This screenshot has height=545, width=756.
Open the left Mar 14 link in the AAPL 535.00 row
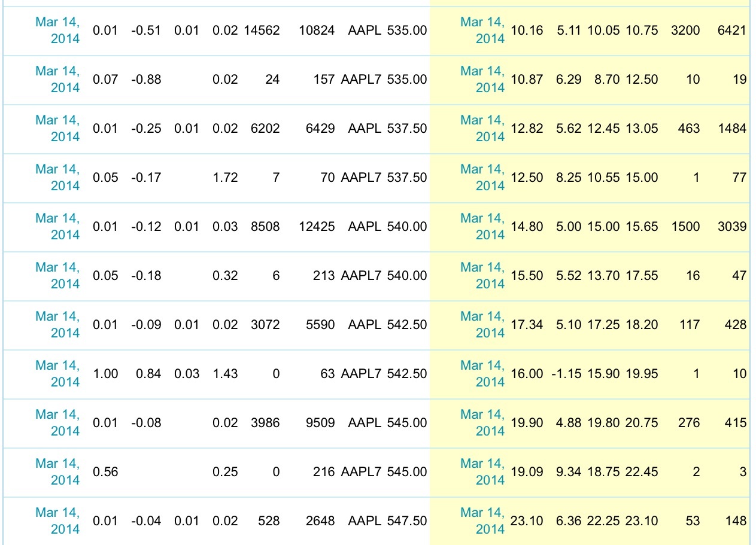(x=57, y=30)
